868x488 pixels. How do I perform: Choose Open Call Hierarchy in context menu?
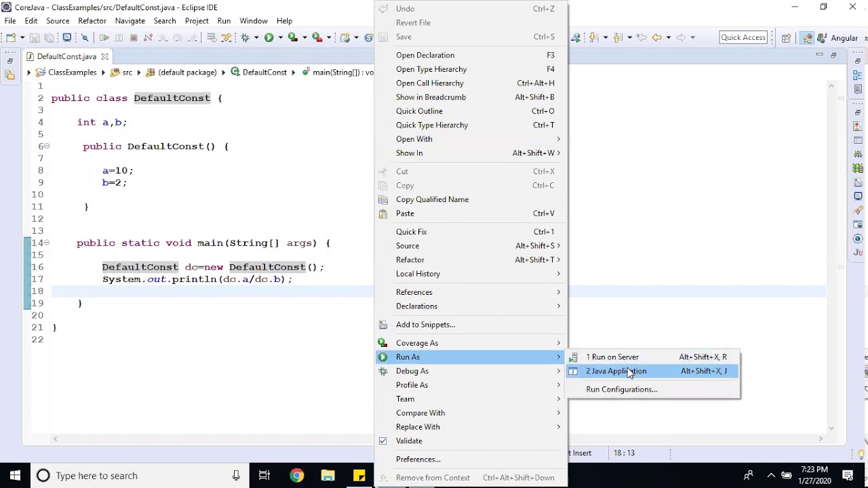point(471,83)
